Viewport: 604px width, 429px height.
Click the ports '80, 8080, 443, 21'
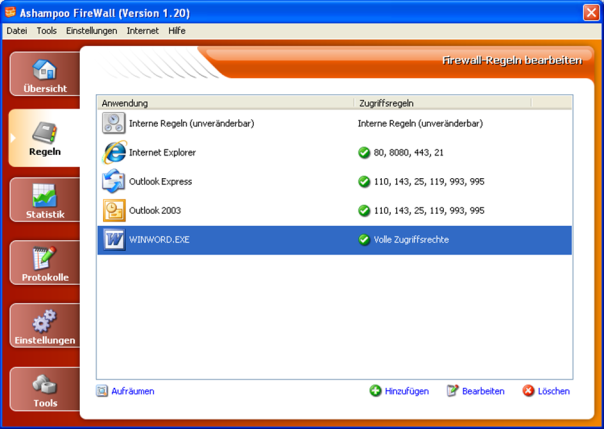click(408, 152)
